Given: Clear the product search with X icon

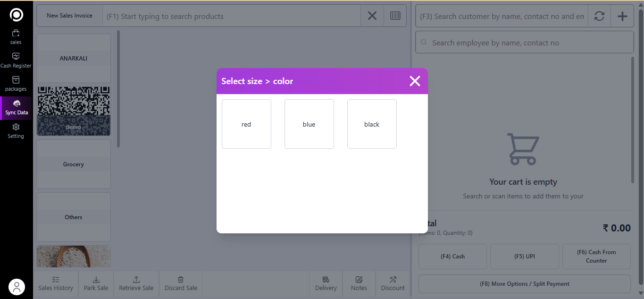Looking at the screenshot, I should click(372, 16).
